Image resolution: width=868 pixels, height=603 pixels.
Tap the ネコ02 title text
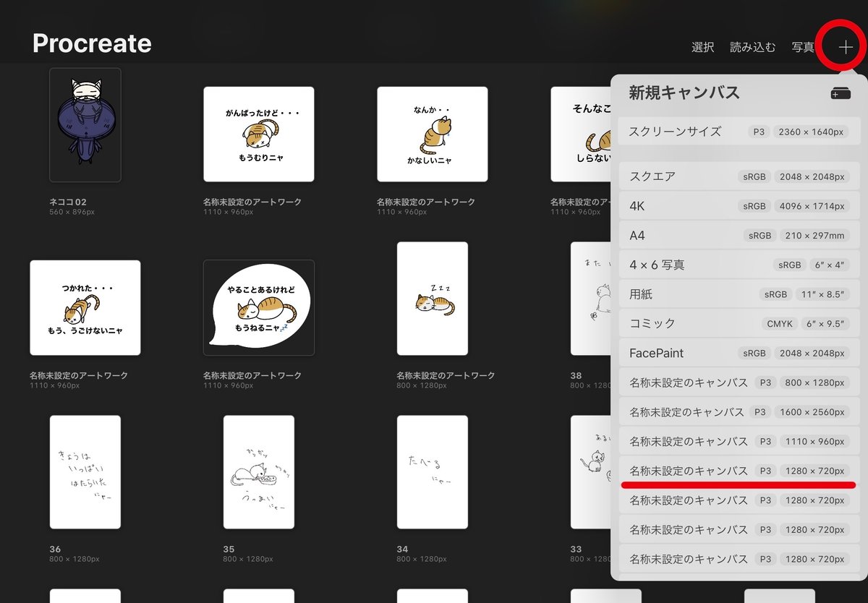click(68, 202)
